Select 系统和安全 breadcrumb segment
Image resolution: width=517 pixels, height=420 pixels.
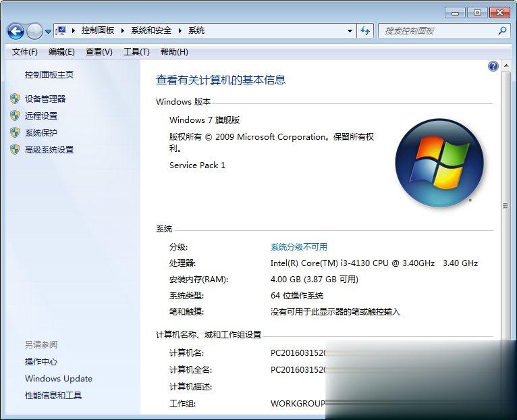[x=151, y=30]
